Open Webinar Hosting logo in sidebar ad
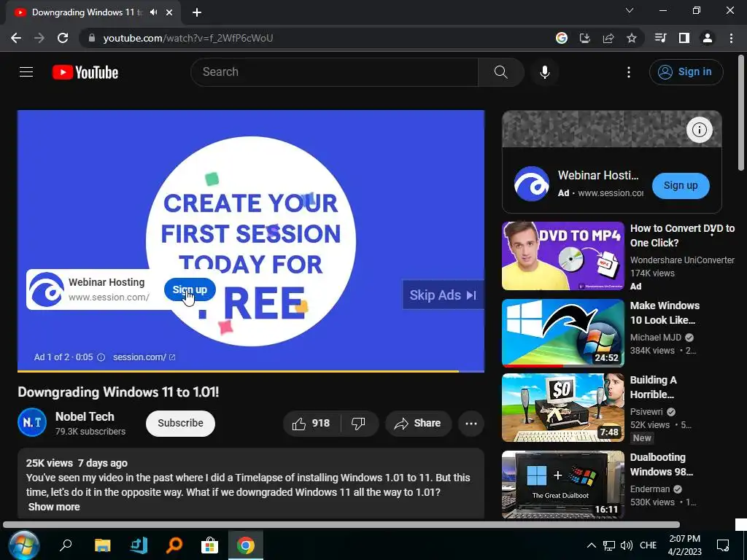Screen dimensions: 747x560 pos(532,184)
